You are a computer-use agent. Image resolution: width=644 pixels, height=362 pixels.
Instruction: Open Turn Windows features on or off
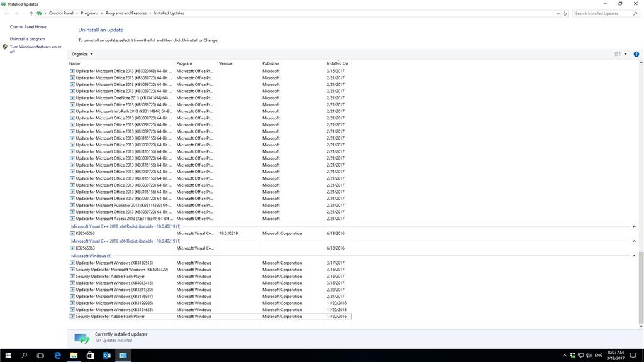coord(35,49)
